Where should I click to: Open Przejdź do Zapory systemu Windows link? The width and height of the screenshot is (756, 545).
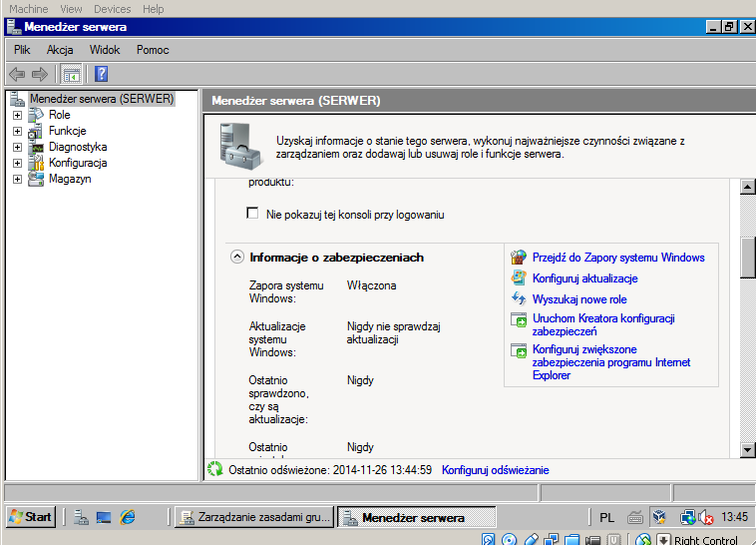click(x=618, y=258)
